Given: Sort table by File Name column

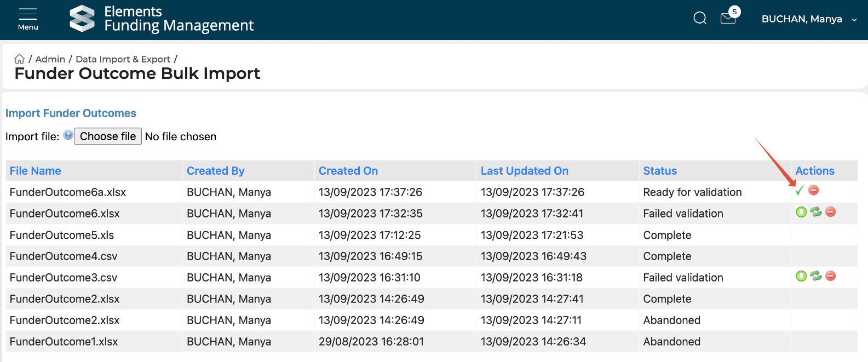Looking at the screenshot, I should 35,171.
